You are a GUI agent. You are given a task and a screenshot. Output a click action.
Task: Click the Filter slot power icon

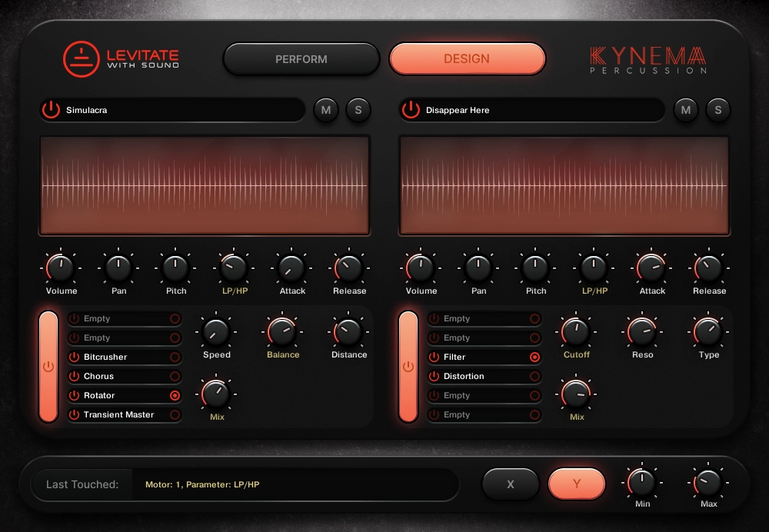tap(434, 357)
